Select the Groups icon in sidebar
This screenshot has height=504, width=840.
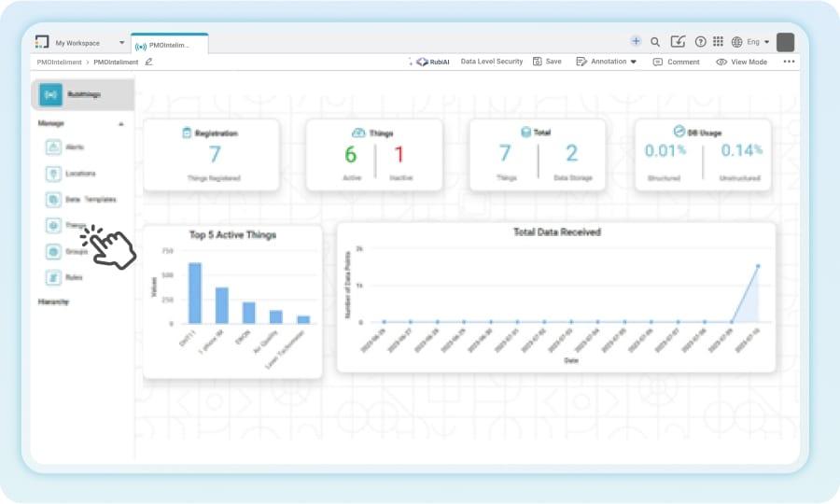coord(53,251)
